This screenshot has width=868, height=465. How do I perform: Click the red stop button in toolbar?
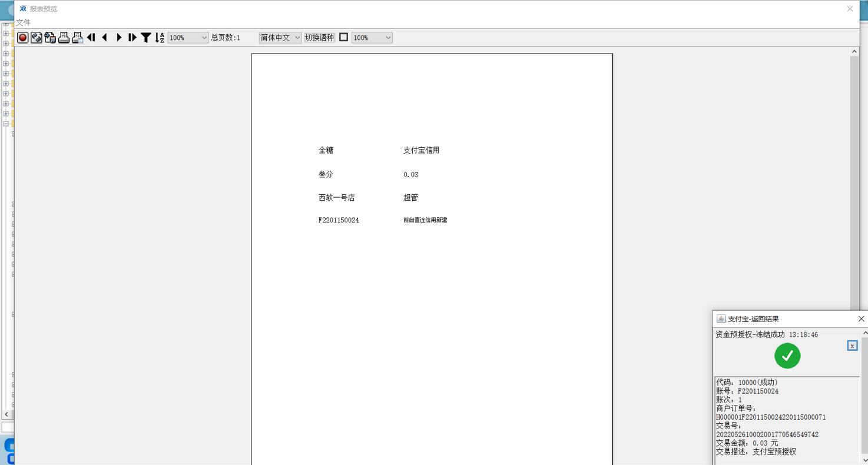click(23, 38)
